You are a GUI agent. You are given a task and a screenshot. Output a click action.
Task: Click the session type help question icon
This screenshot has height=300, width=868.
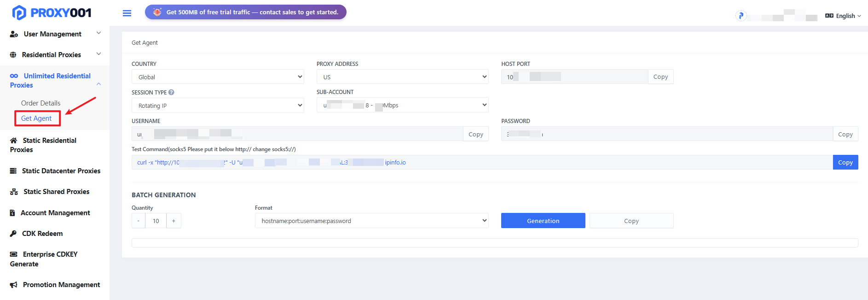(171, 92)
